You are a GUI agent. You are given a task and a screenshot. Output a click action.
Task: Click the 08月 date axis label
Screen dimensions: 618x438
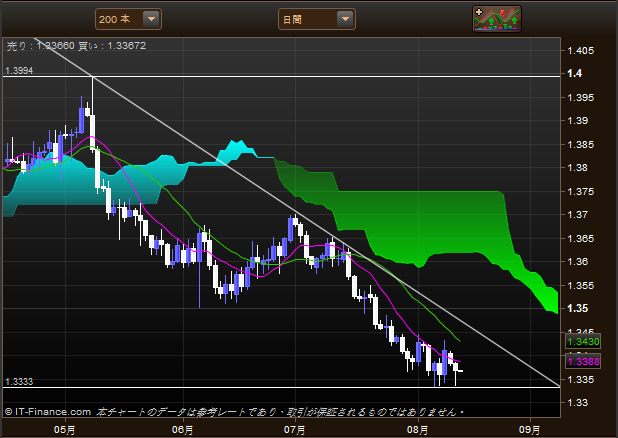(x=417, y=429)
